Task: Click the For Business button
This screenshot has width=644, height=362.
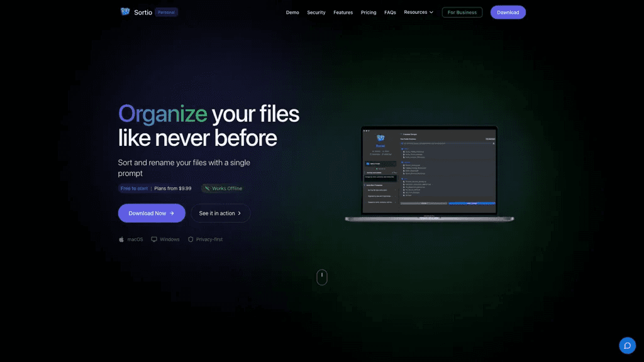Action: (462, 13)
